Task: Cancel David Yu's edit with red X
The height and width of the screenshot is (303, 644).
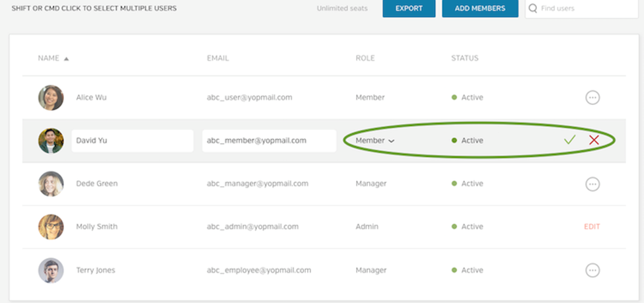Action: 594,140
